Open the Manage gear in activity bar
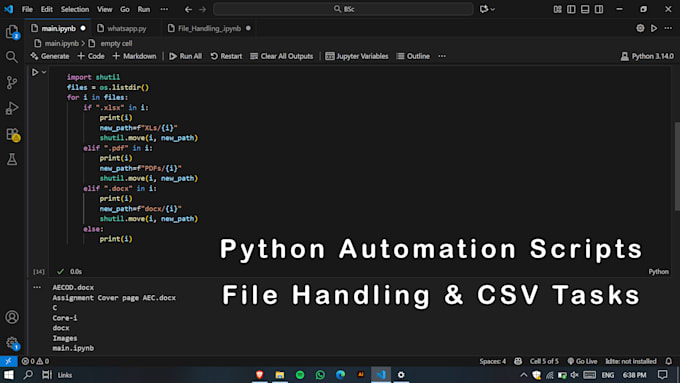Image resolution: width=680 pixels, height=383 pixels. pos(12,343)
